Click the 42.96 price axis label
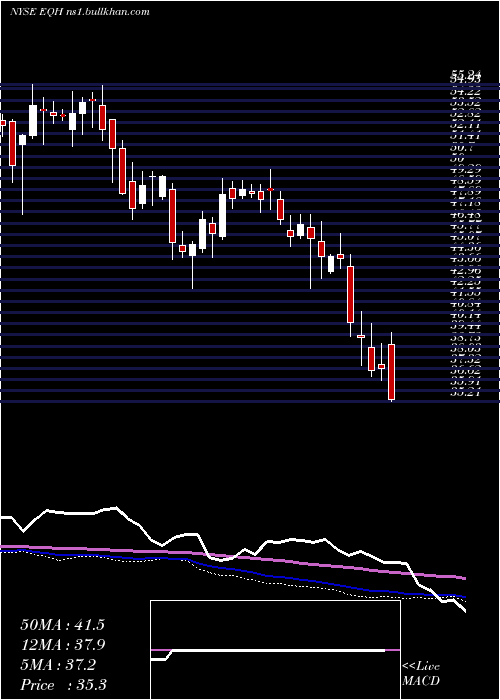 click(x=466, y=271)
